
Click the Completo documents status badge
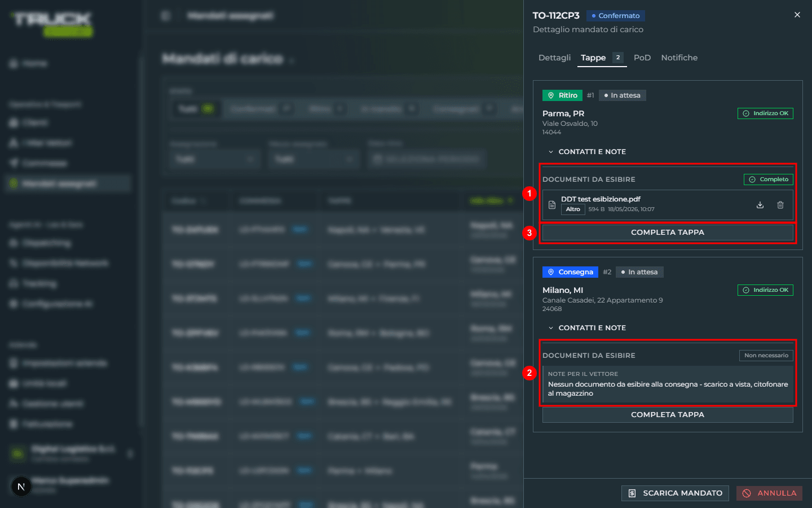point(769,179)
